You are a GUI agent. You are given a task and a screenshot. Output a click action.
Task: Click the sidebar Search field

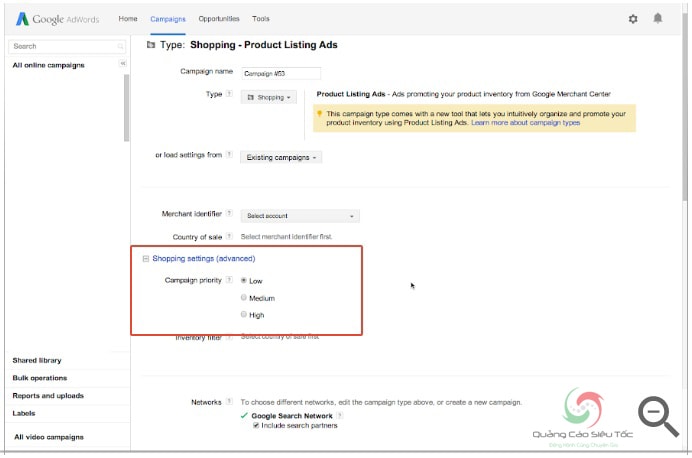coord(67,46)
